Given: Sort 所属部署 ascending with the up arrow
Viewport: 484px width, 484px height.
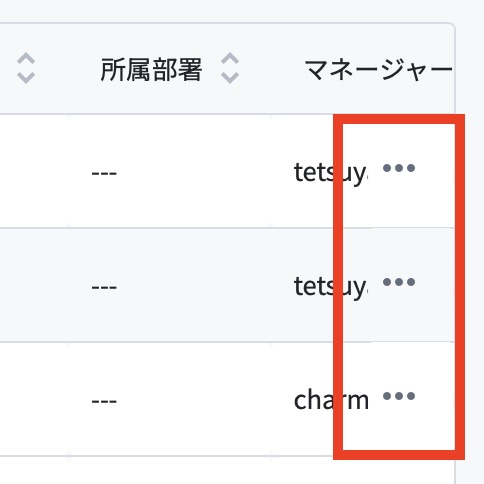Looking at the screenshot, I should (230, 59).
